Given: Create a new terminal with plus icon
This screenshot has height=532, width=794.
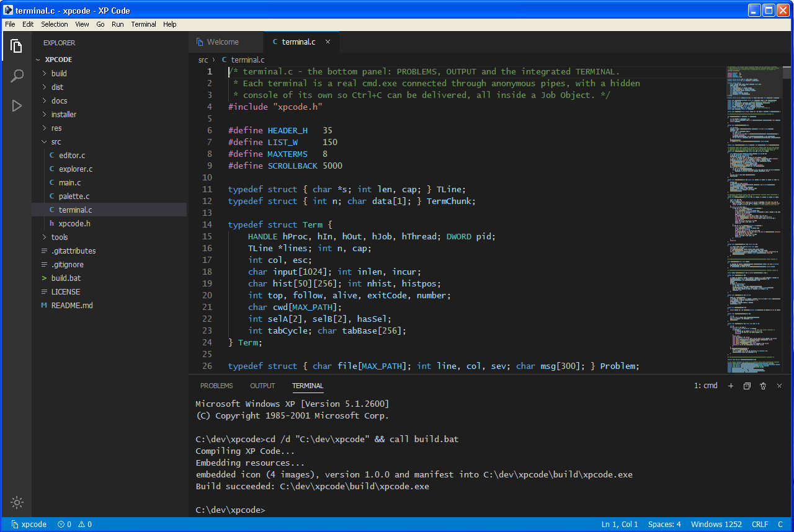Looking at the screenshot, I should pos(731,386).
